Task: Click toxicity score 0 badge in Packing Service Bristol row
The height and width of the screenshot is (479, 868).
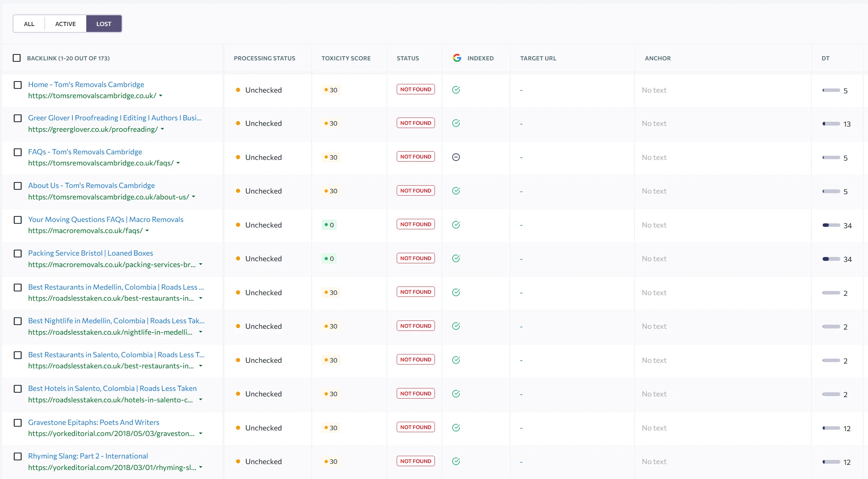Action: 329,258
